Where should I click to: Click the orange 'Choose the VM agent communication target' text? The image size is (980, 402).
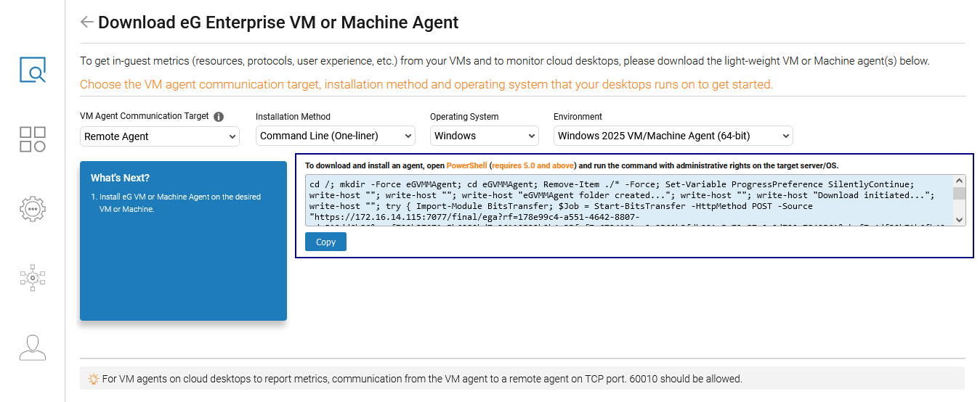click(426, 84)
